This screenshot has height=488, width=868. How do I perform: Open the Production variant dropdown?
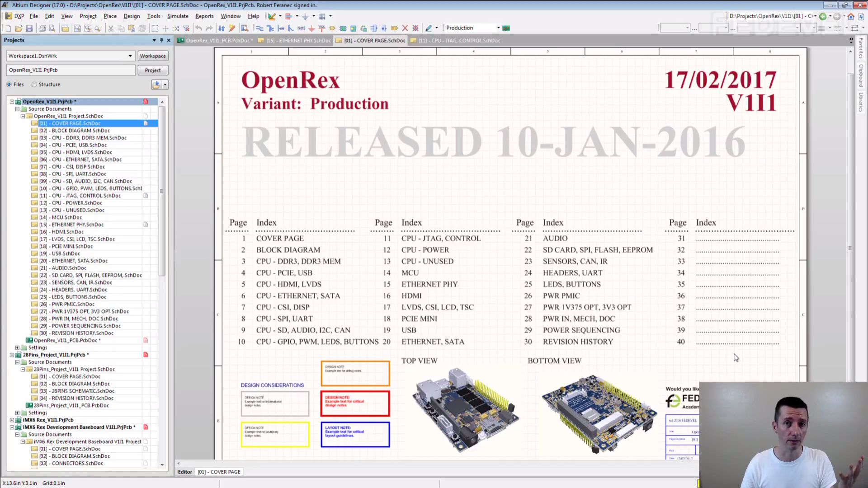click(498, 28)
